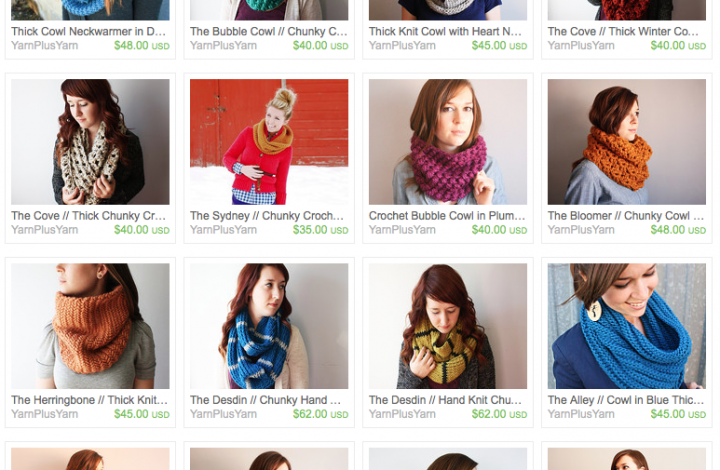Open the blue striped Desdin scarf photo
This screenshot has height=470, width=720.
269,326
